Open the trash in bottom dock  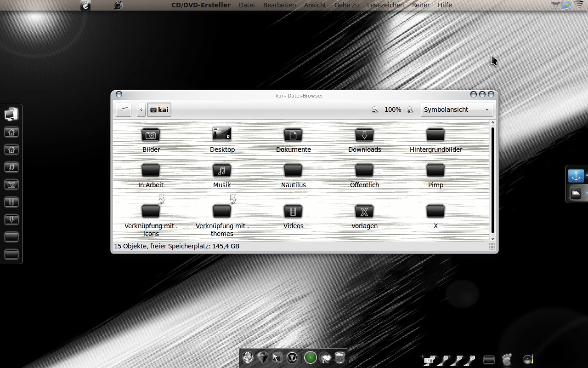click(340, 357)
